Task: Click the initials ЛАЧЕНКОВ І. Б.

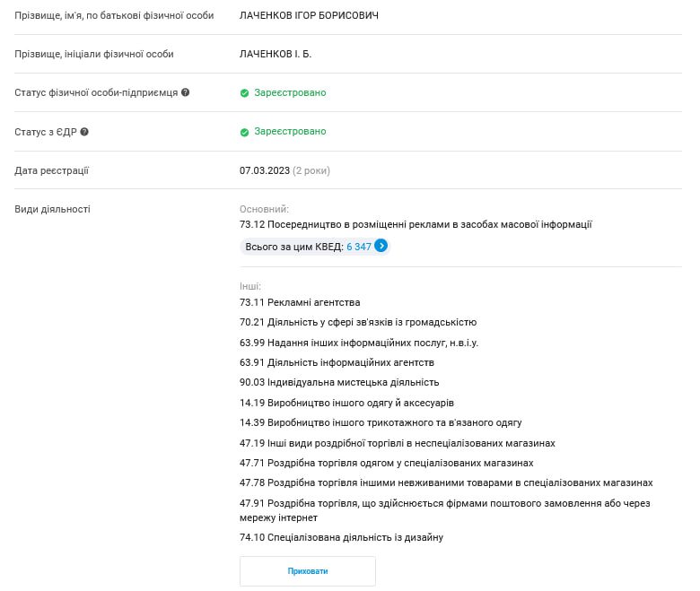Action: (x=276, y=54)
